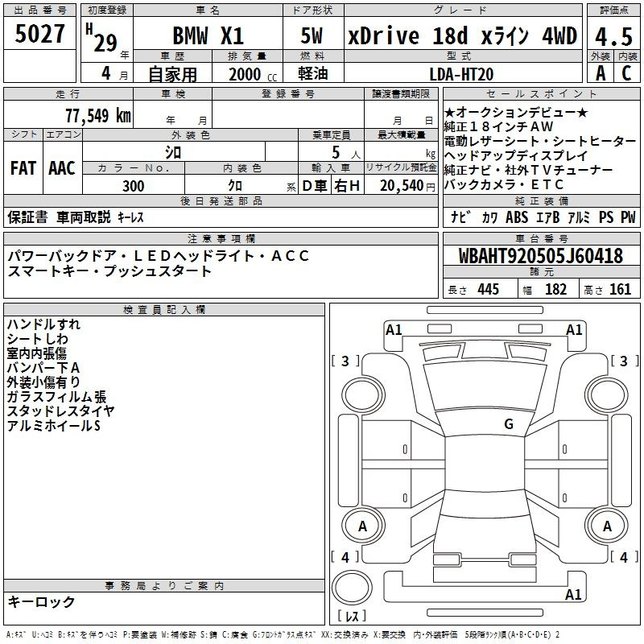This screenshot has height=644, width=644.
Task: Click 保証書 accessory item
Action: click(x=27, y=217)
